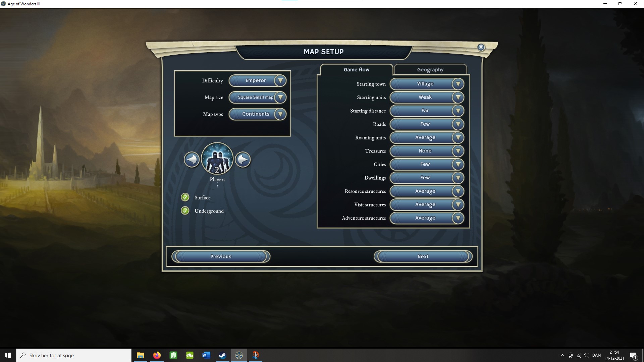Toggle the Underground checkbox
This screenshot has width=644, height=362.
click(x=185, y=210)
